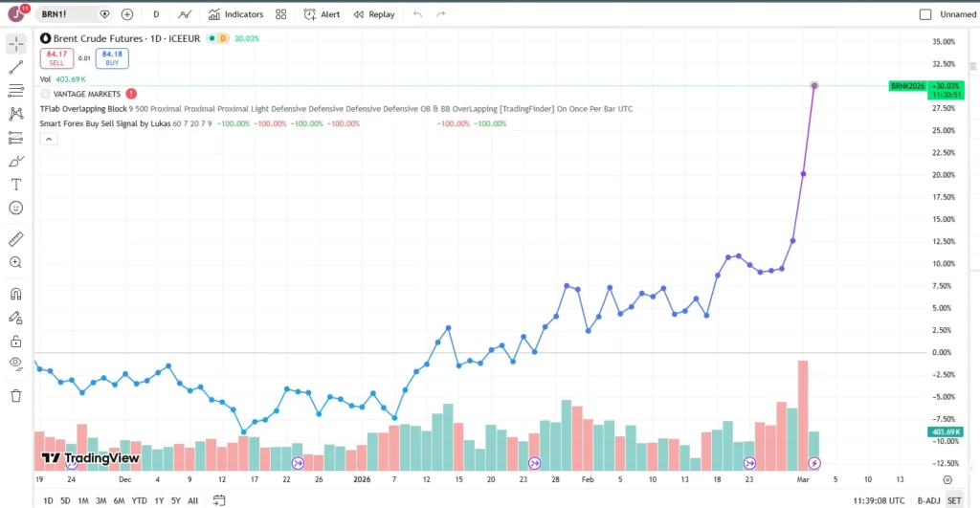The width and height of the screenshot is (980, 508).
Task: Click the rollover marker near 22 Dec
Action: tap(299, 463)
